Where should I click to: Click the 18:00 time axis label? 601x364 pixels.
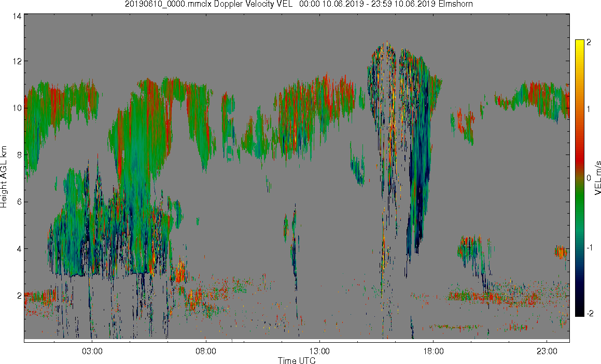[433, 352]
